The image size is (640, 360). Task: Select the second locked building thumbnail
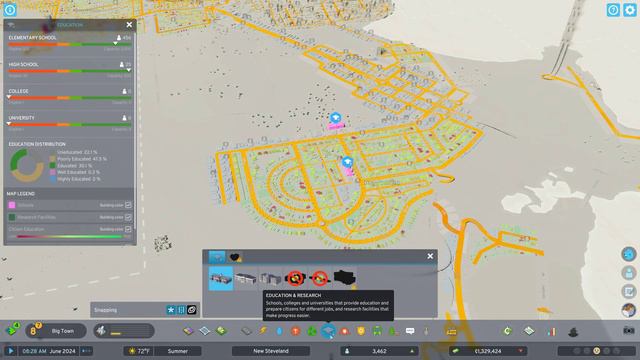click(x=320, y=278)
